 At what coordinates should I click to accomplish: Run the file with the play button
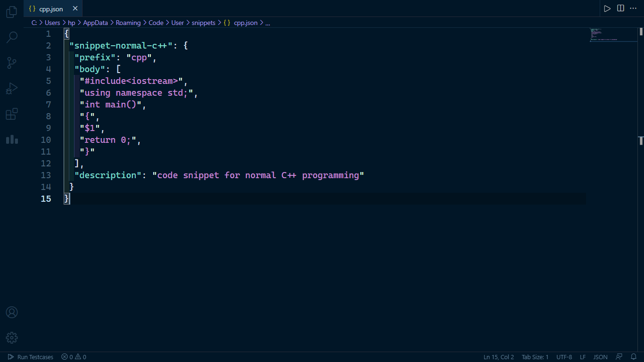607,8
